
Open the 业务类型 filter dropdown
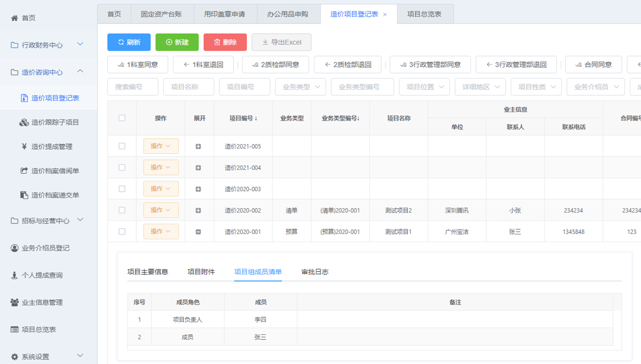tap(300, 86)
